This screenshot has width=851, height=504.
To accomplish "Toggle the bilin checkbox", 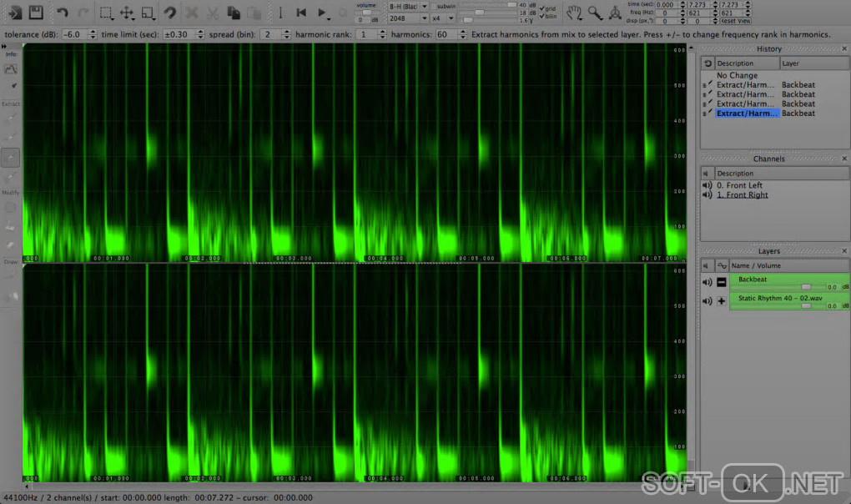I will 547,17.
